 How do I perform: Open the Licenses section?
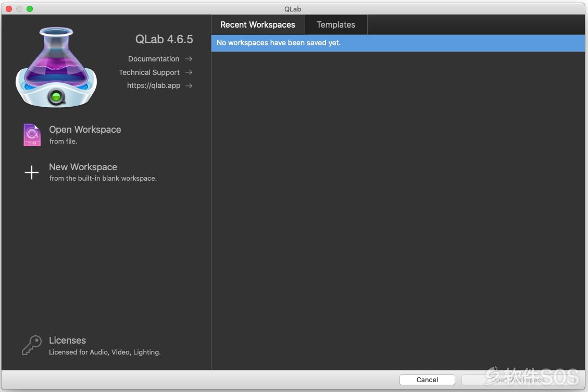coord(67,340)
